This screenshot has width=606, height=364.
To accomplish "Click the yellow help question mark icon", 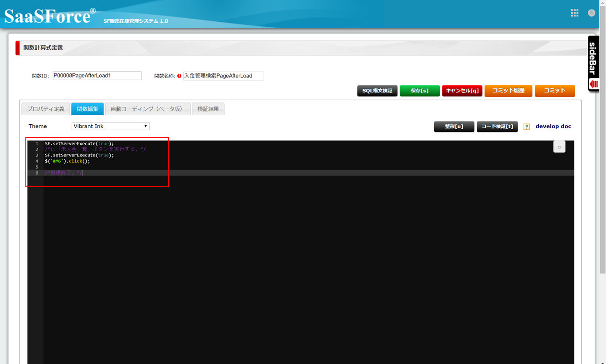I will [526, 127].
